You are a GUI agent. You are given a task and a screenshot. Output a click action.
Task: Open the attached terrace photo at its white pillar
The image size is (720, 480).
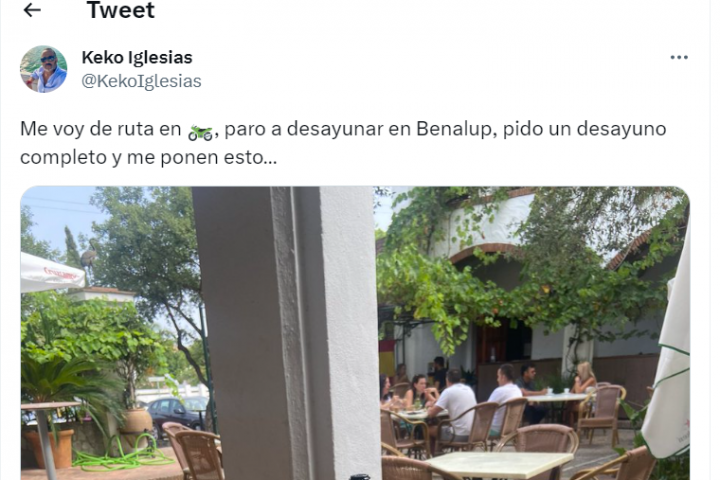287,333
